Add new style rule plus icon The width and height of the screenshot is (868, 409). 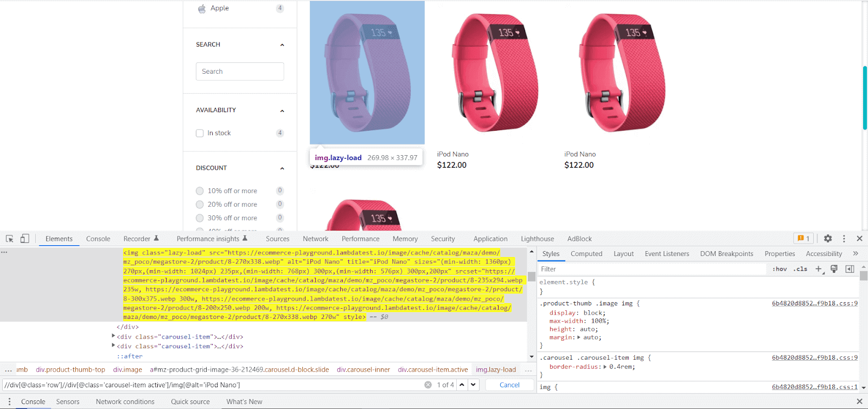819,269
